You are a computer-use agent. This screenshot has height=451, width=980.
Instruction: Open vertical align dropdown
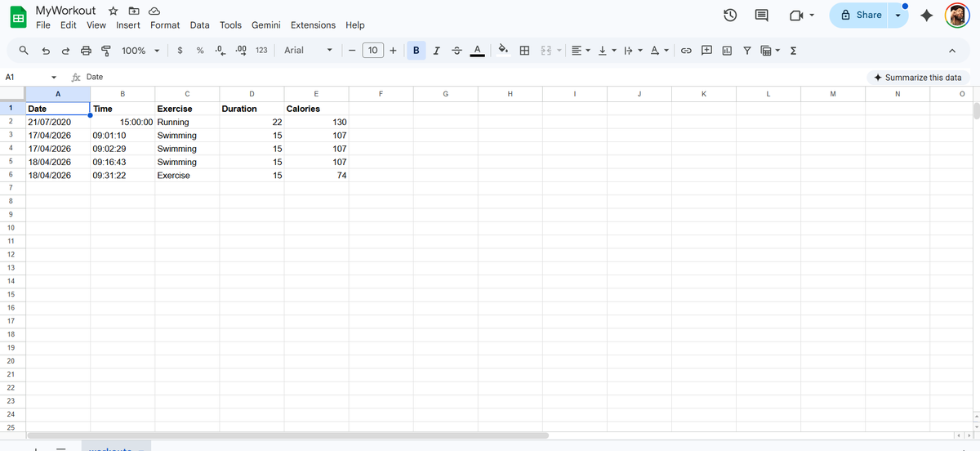(607, 51)
